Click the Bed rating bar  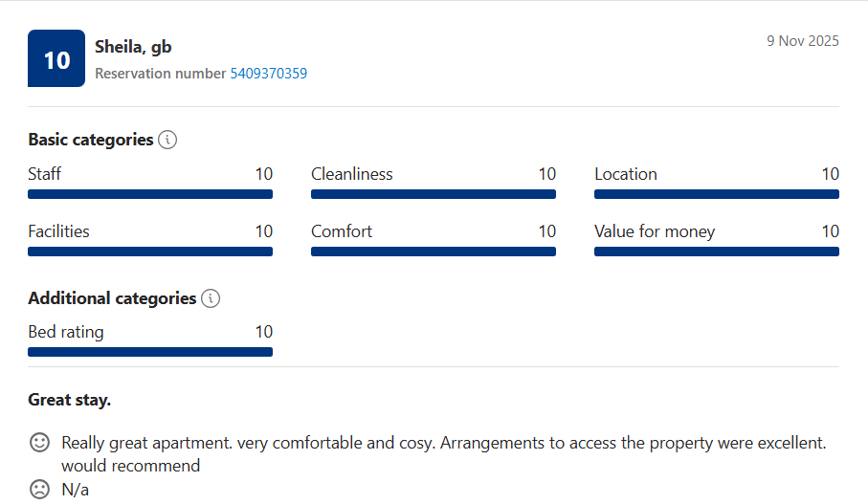150,352
